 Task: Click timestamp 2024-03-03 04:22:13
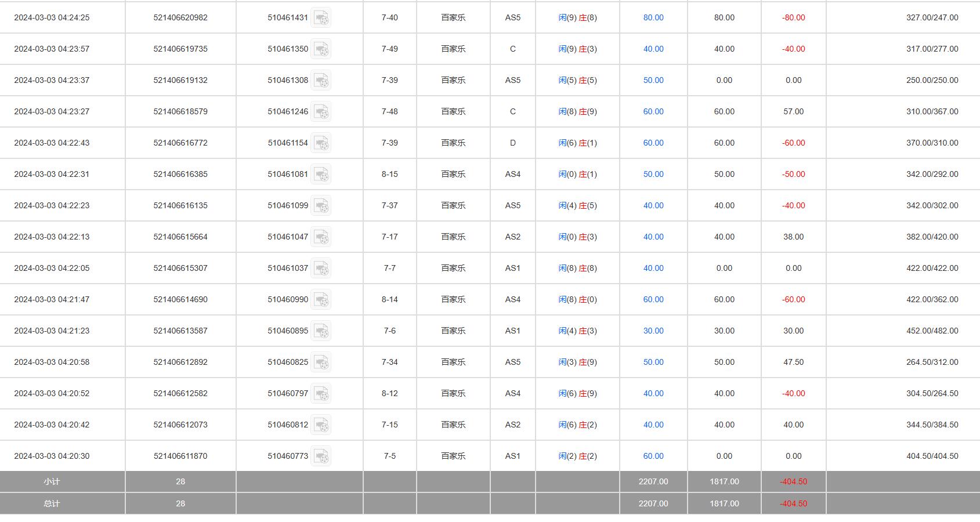pos(52,237)
